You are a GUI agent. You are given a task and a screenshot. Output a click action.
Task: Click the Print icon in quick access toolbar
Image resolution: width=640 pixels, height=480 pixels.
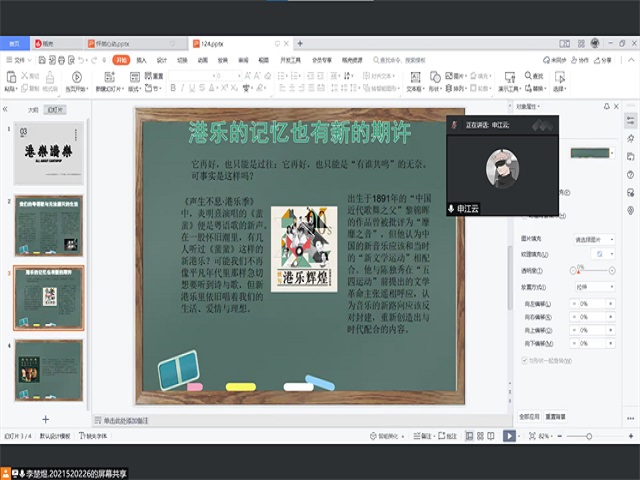point(62,60)
